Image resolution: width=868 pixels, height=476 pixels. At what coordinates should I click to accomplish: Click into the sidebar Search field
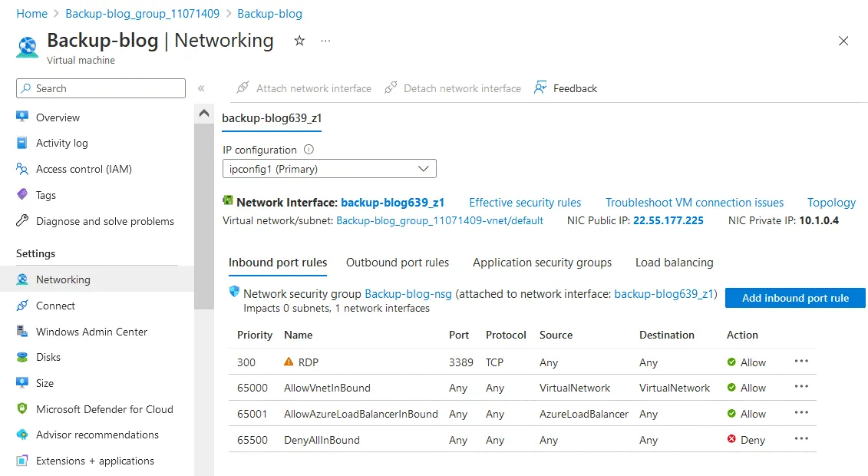coord(101,88)
